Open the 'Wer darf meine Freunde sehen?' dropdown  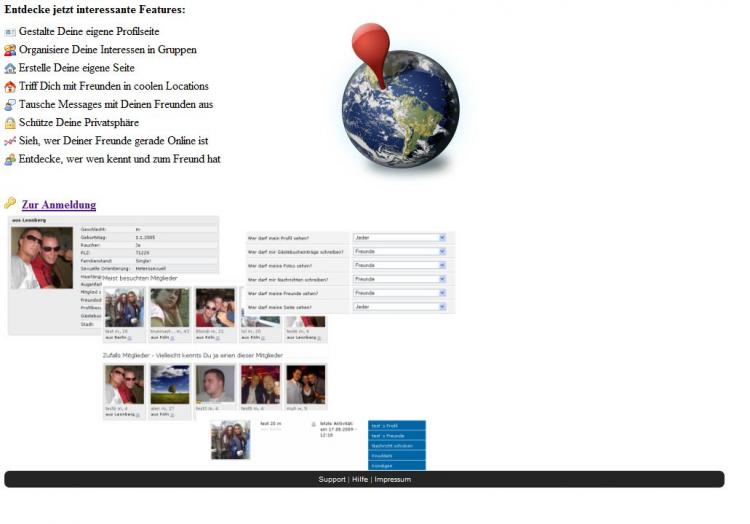coord(399,293)
